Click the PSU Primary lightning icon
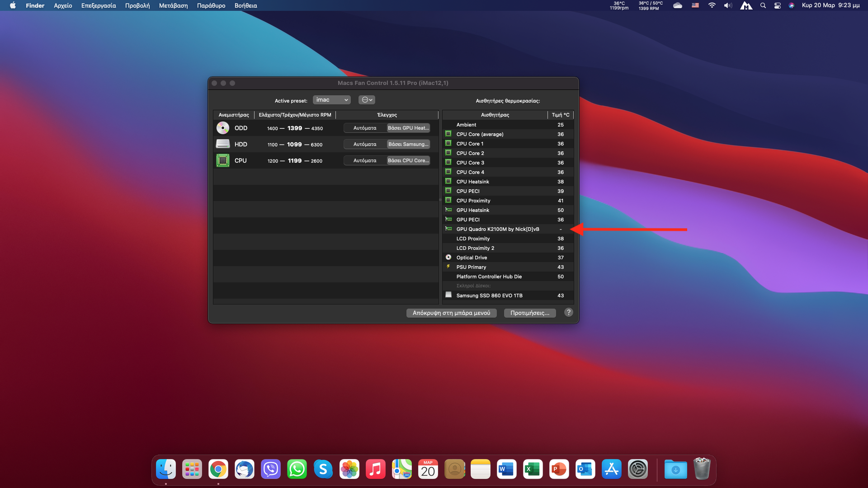 [448, 267]
